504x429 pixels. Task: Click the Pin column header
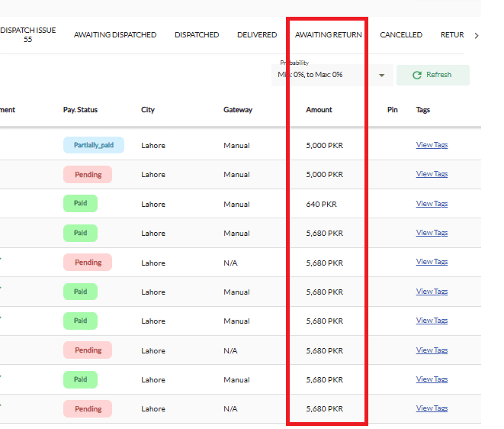pyautogui.click(x=393, y=110)
